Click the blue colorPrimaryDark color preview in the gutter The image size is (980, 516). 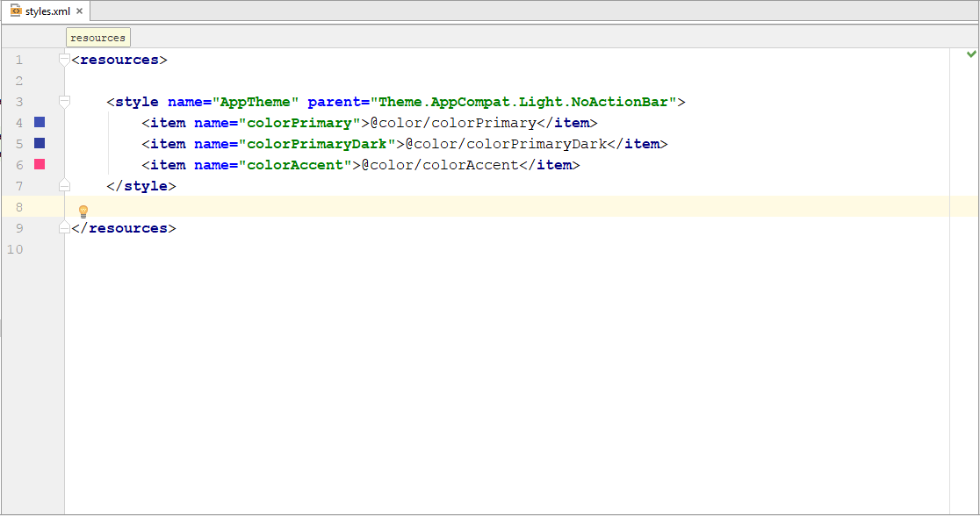(x=39, y=143)
